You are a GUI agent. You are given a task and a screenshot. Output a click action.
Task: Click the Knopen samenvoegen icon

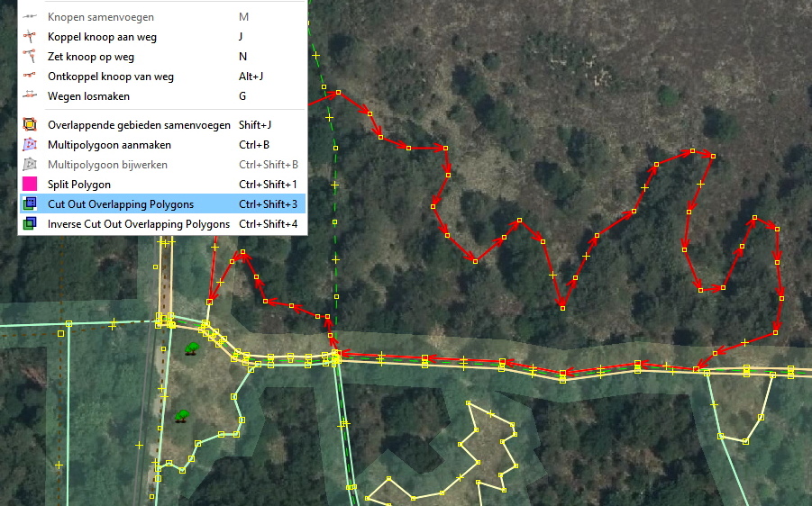(x=30, y=16)
